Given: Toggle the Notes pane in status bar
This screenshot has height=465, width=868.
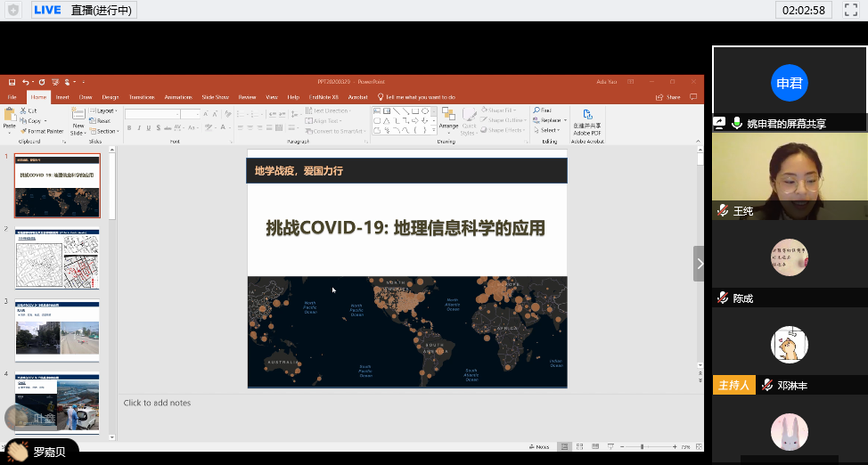Looking at the screenshot, I should point(538,446).
